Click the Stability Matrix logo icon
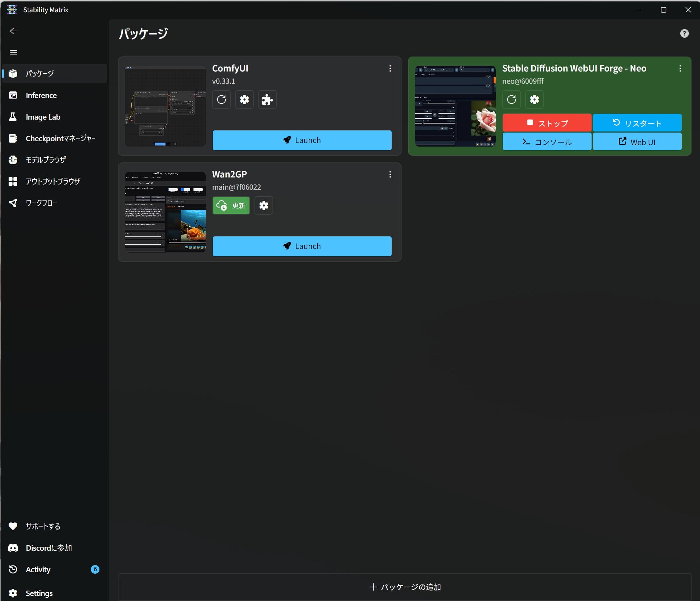700x601 pixels. pos(12,10)
